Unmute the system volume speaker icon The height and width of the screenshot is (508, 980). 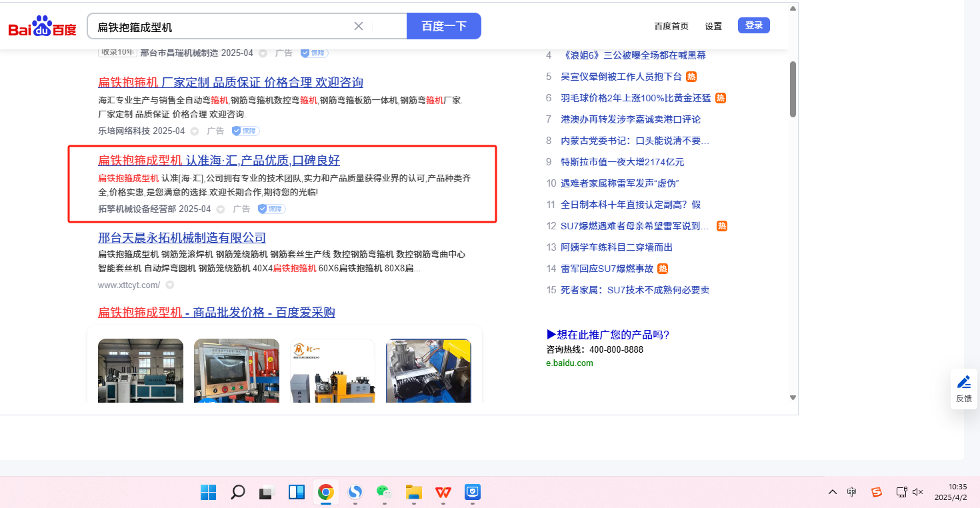point(917,492)
